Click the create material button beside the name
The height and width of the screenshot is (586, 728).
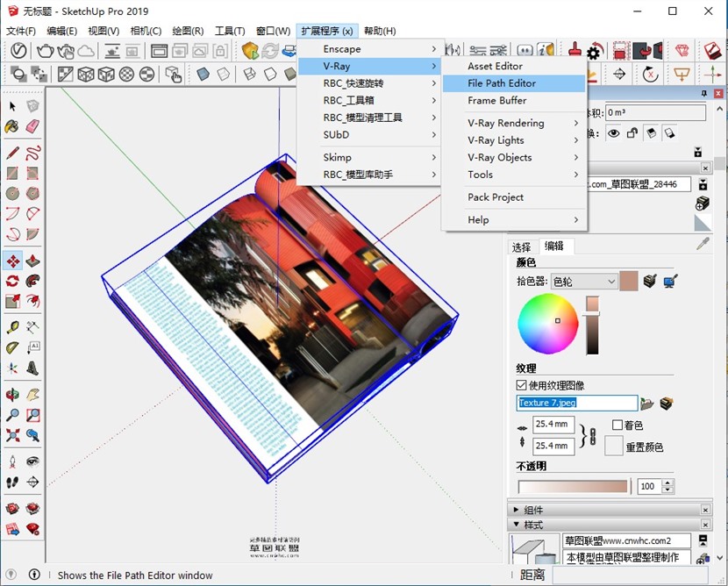[x=703, y=203]
